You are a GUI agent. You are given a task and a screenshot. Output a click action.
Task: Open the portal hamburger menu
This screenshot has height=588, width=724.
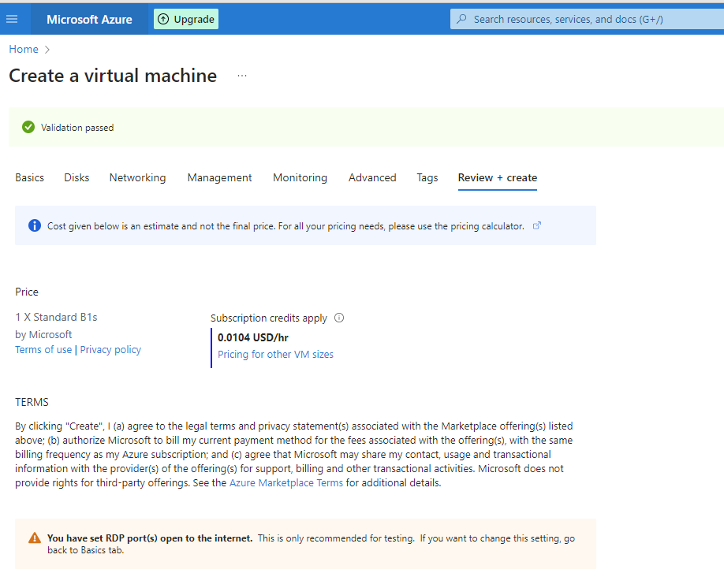click(13, 19)
